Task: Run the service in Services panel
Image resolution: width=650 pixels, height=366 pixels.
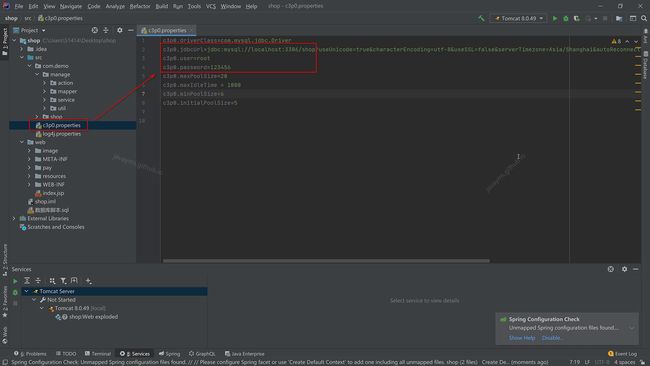Action: point(15,281)
